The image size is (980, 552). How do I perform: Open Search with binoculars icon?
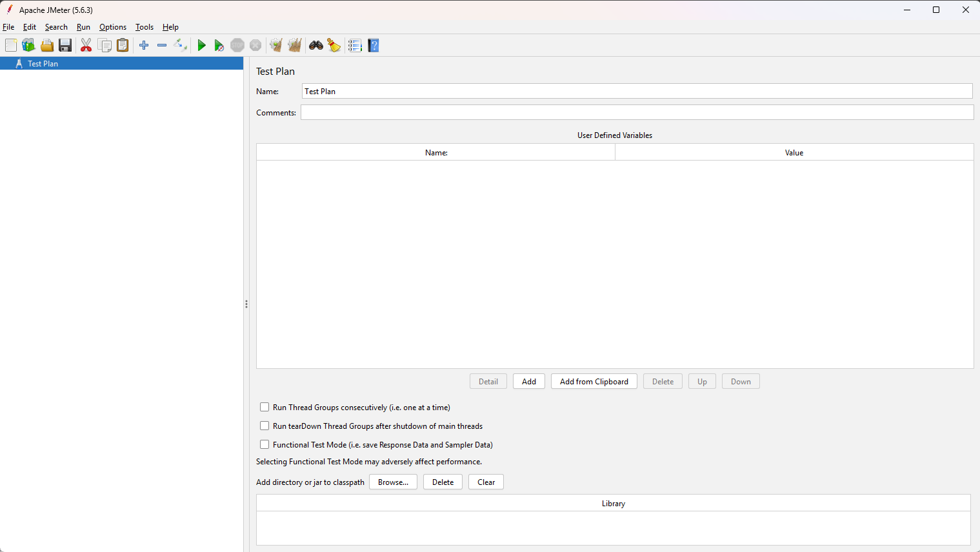coord(316,45)
